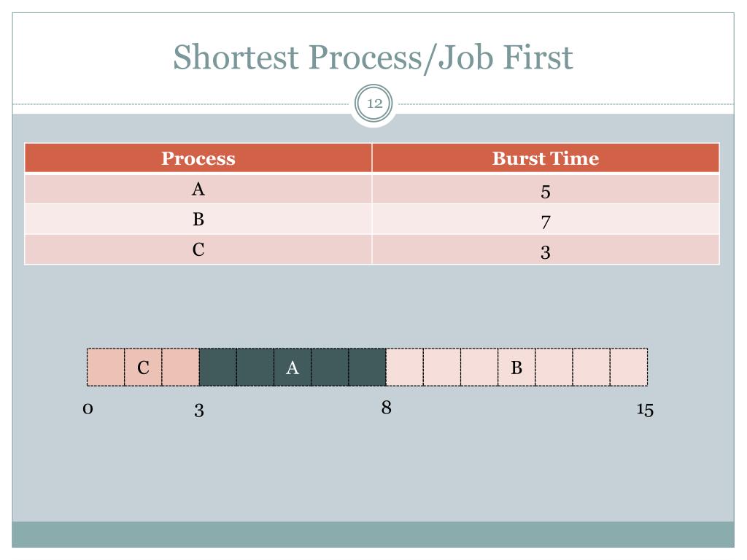Click the slide title 'Shortest Process/Job First'

click(x=373, y=58)
